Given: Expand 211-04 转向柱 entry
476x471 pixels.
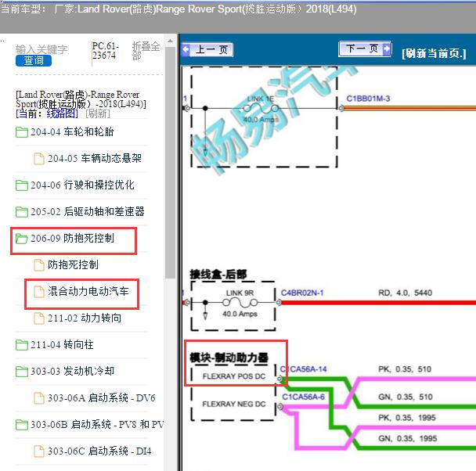Looking at the screenshot, I should pyautogui.click(x=62, y=345).
